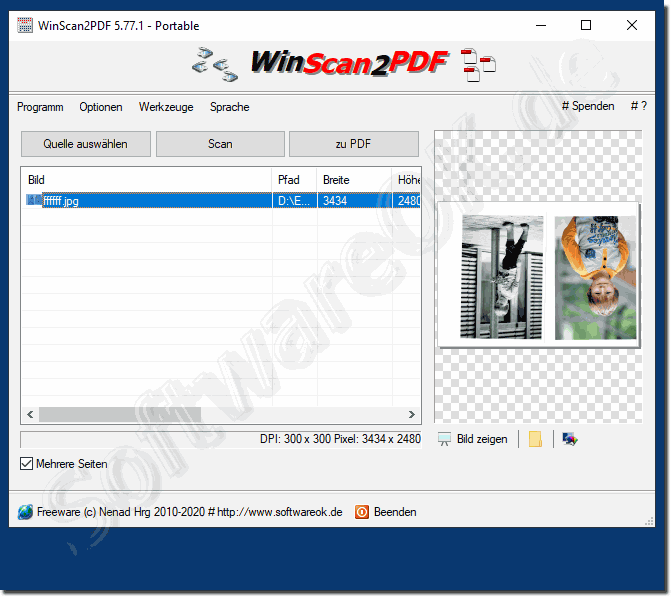671x597 pixels.
Task: Click the orange power icon beside Beenden
Action: (362, 512)
